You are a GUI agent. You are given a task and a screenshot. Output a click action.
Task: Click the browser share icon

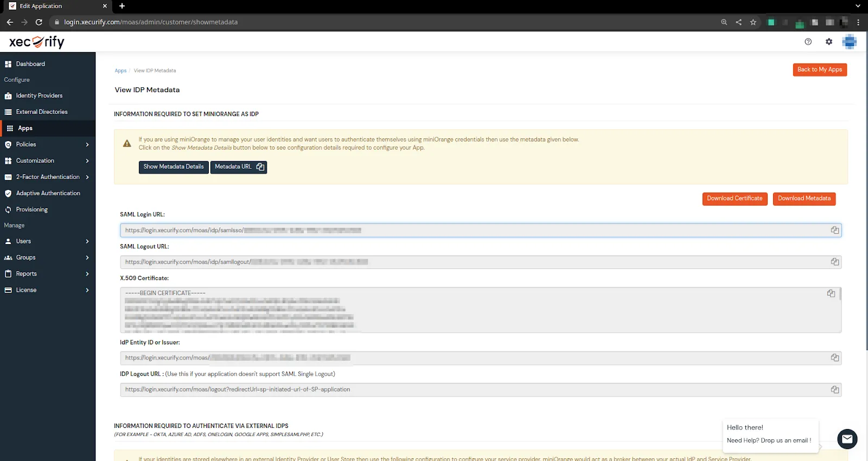(738, 22)
